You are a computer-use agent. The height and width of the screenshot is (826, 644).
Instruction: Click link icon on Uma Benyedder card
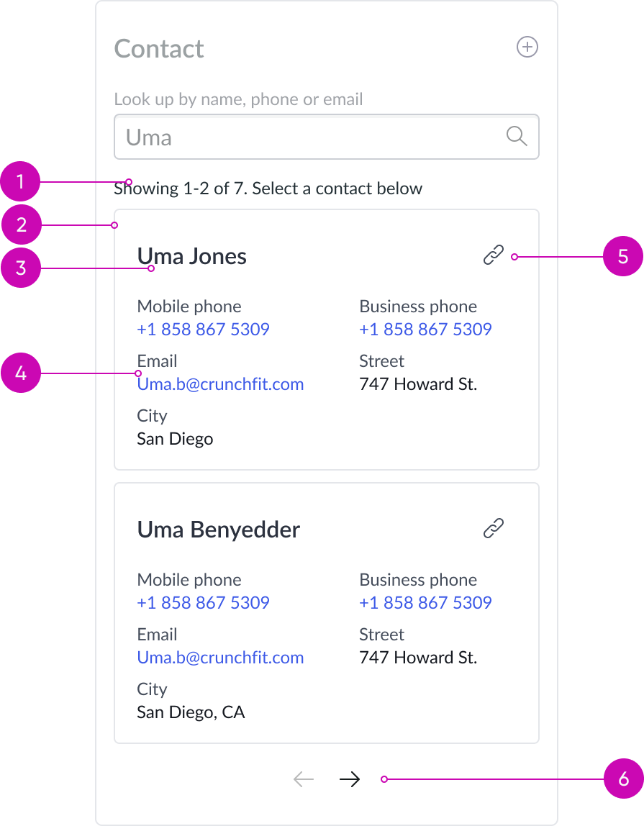point(493,529)
